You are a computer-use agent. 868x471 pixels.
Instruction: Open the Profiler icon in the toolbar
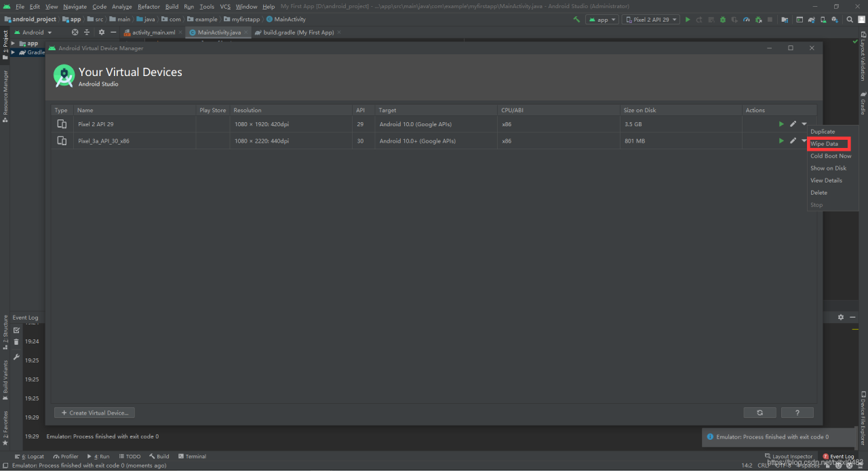[746, 20]
